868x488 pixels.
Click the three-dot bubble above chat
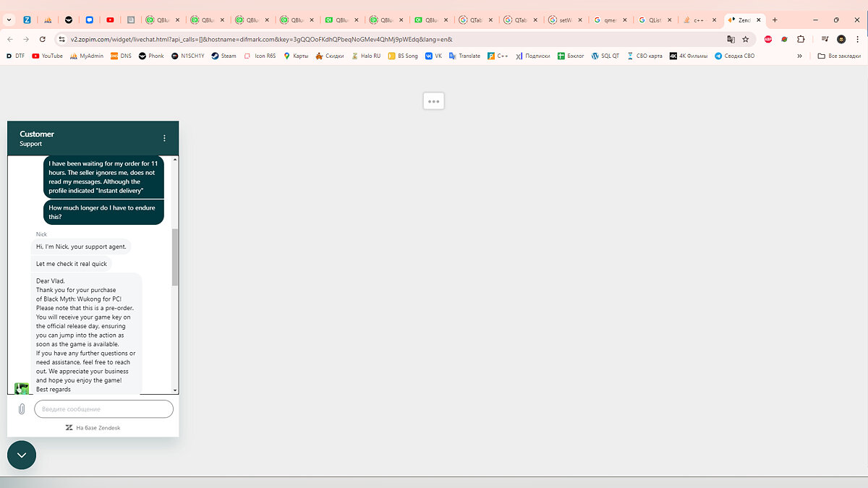click(433, 101)
